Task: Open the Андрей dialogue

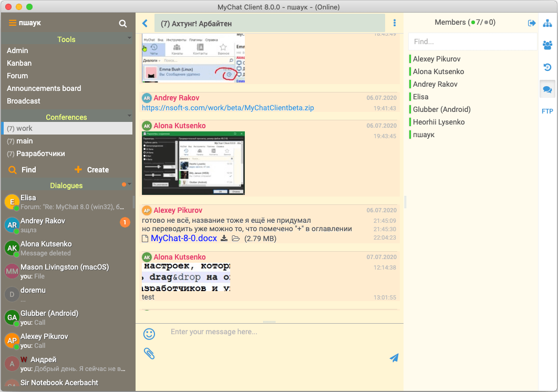Action: tap(68, 364)
